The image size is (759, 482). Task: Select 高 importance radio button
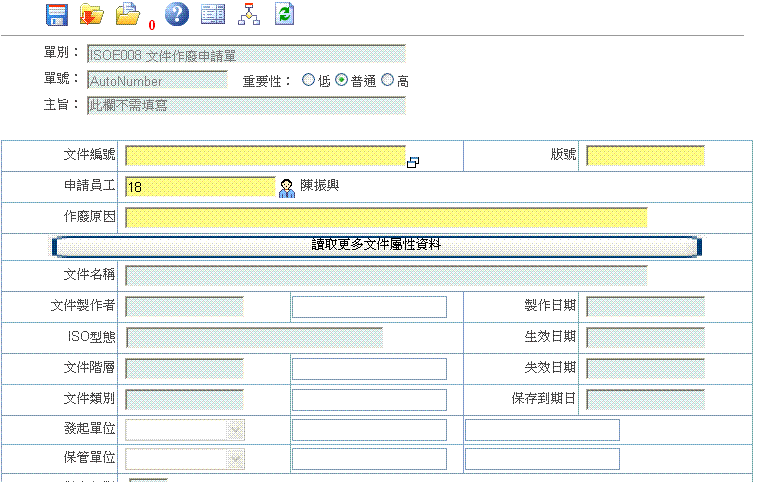click(x=388, y=81)
